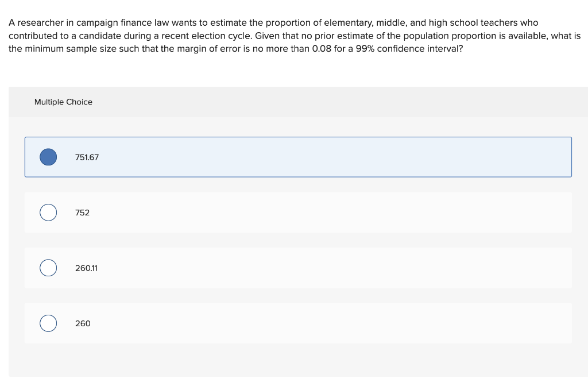The image size is (588, 390).
Task: Select the 752 radio button
Action: click(48, 213)
